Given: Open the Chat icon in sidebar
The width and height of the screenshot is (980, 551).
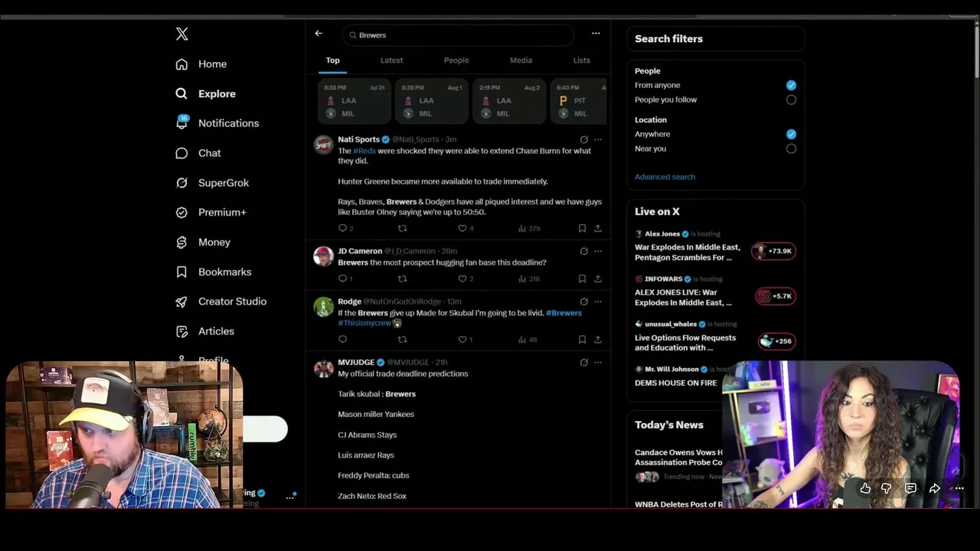Looking at the screenshot, I should (181, 153).
